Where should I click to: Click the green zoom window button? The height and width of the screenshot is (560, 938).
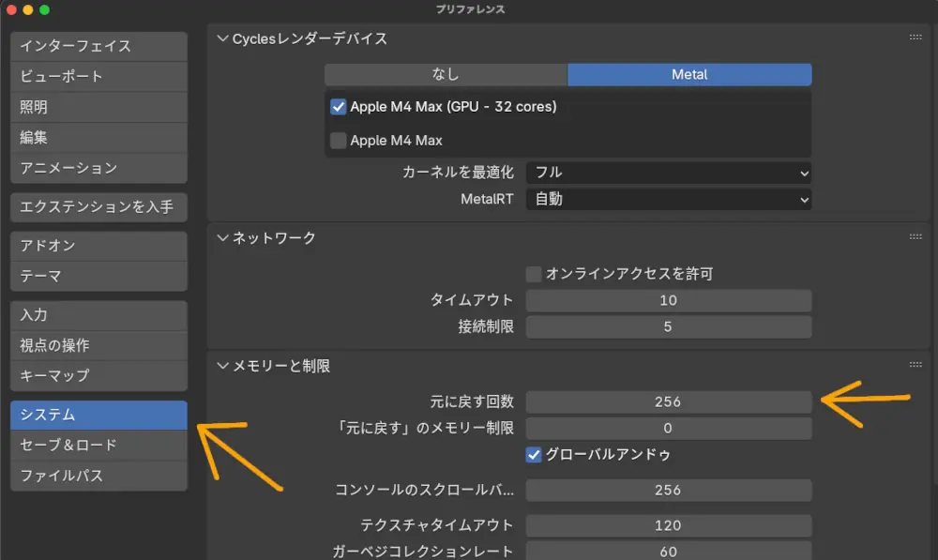tap(44, 9)
